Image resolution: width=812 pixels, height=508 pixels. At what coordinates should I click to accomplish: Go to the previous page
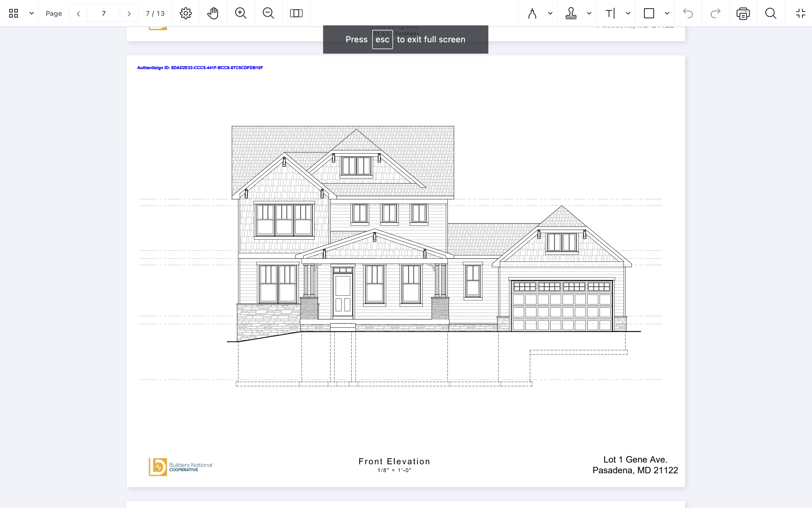(78, 14)
